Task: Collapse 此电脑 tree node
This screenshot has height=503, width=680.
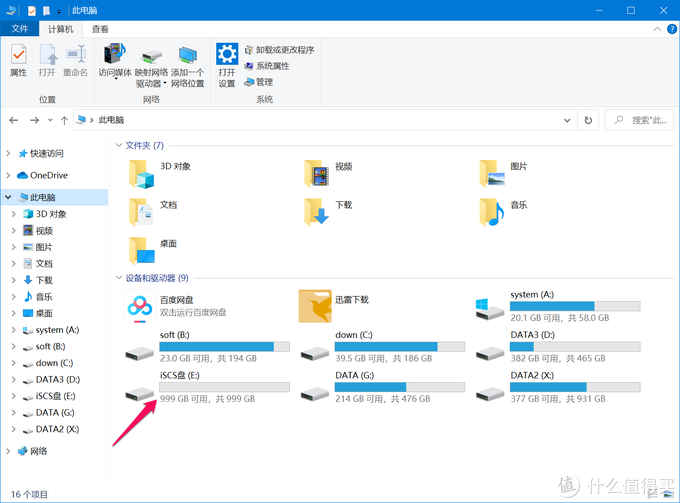Action: tap(8, 197)
